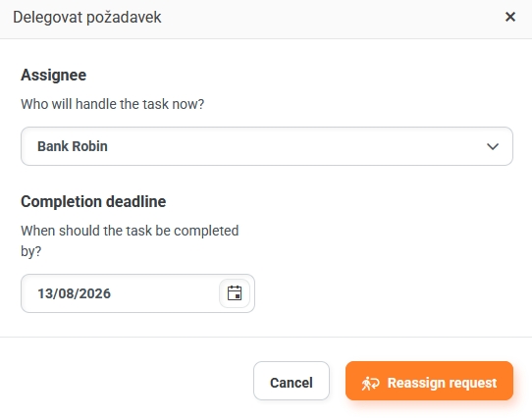Open the Bank Robin assignee dropdown
Screen dimensions: 532x420
point(267,146)
